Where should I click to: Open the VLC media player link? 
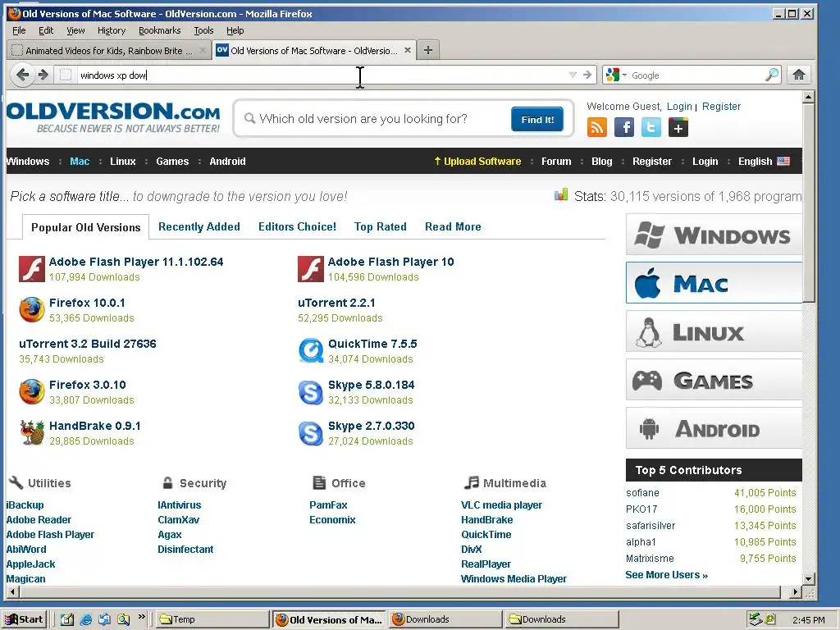click(501, 504)
